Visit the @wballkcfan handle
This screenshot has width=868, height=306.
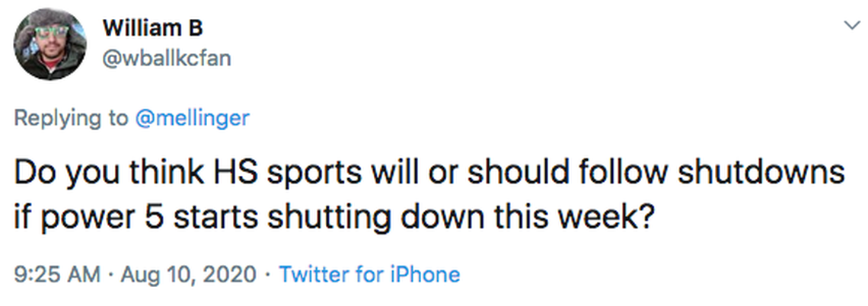[165, 58]
